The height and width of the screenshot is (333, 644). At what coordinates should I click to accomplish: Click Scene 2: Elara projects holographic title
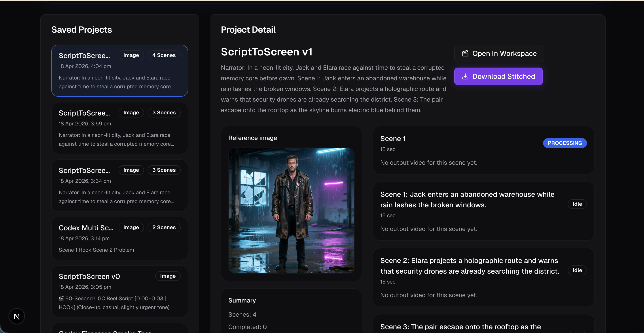coord(470,266)
